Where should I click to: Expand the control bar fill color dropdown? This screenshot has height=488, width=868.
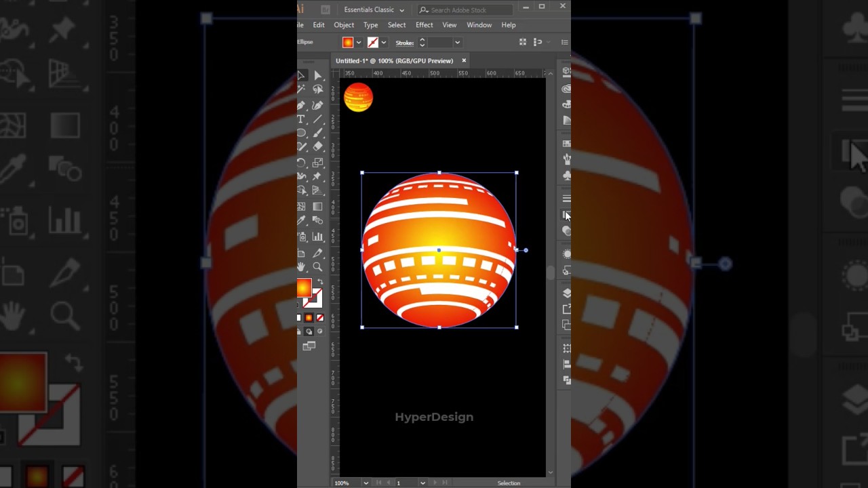pyautogui.click(x=359, y=43)
